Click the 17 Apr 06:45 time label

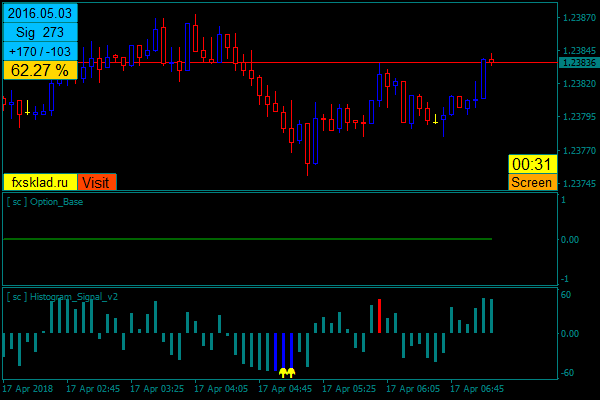click(x=477, y=389)
